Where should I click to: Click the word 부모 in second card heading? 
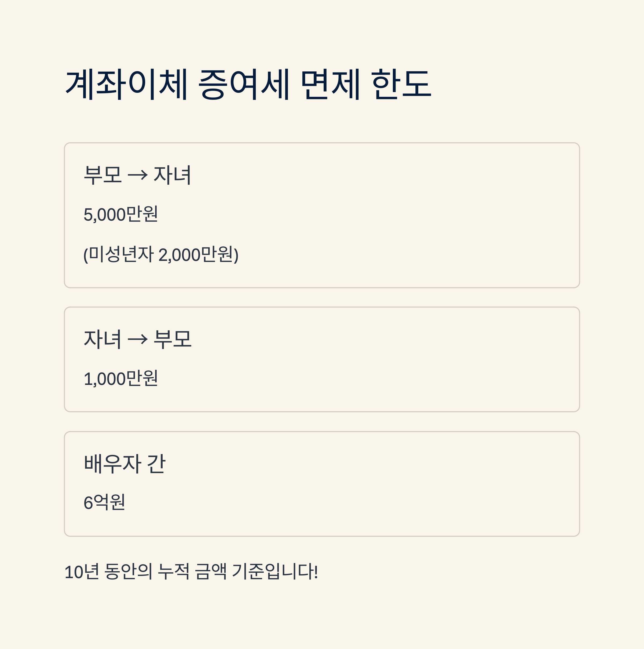pyautogui.click(x=173, y=339)
